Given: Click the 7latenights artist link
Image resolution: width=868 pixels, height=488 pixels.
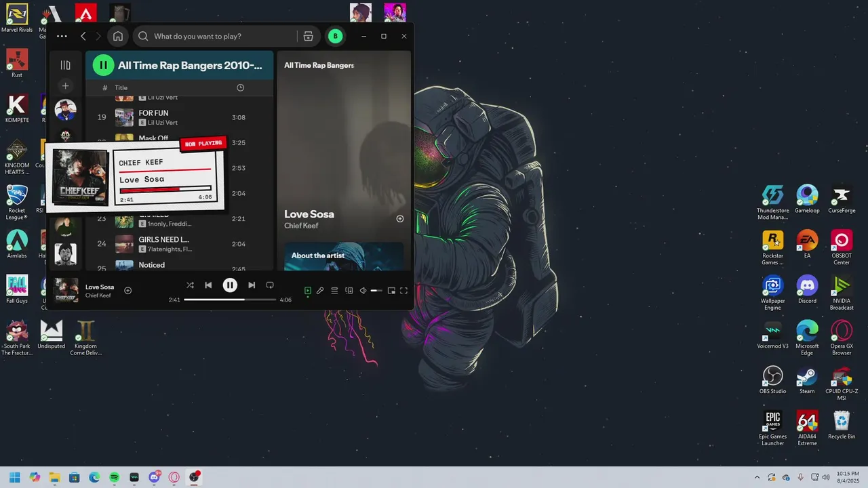Looking at the screenshot, I should (x=169, y=249).
